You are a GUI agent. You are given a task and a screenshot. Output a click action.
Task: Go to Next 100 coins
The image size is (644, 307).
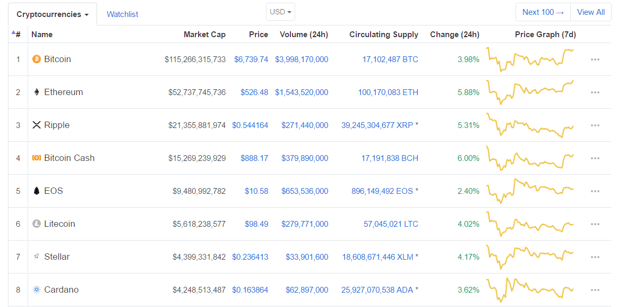tap(543, 12)
